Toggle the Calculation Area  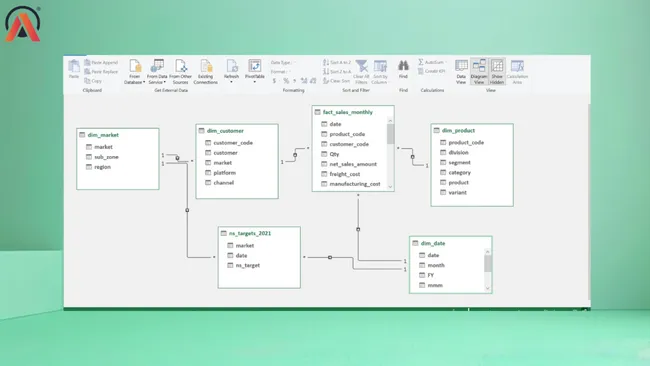[x=517, y=72]
